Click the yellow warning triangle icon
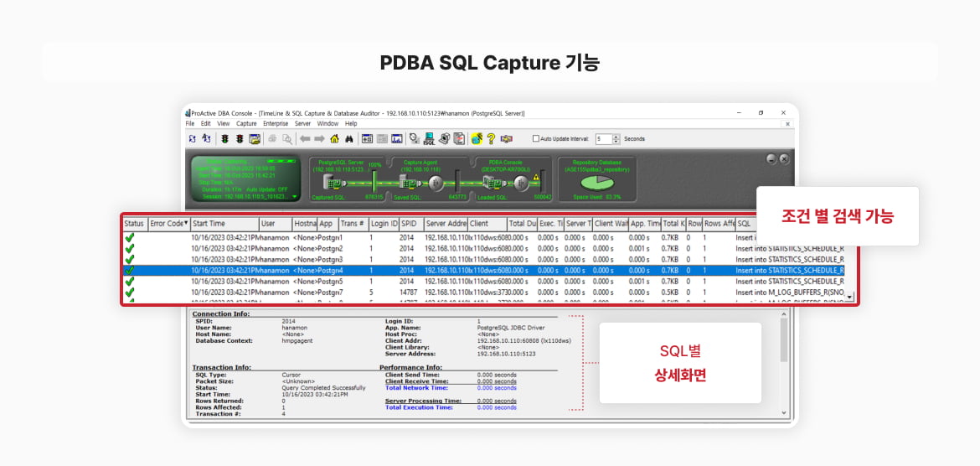Screen dimensions: 980x466 (x=535, y=178)
